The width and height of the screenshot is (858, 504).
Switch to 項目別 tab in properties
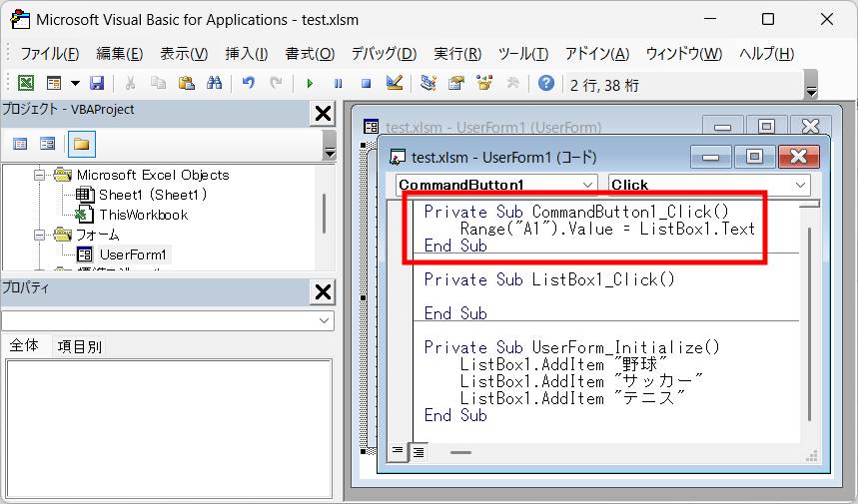click(x=79, y=346)
